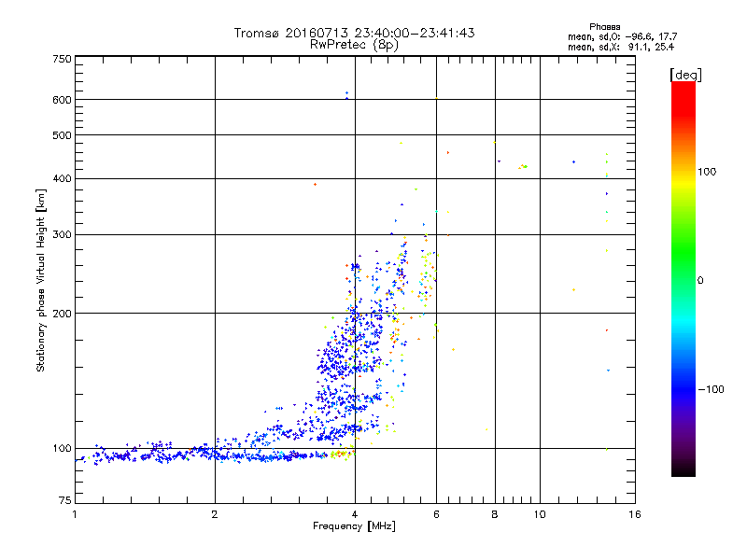Image resolution: width=747 pixels, height=560 pixels.
Task: Click the y-axis tick label '75'
Action: [65, 500]
